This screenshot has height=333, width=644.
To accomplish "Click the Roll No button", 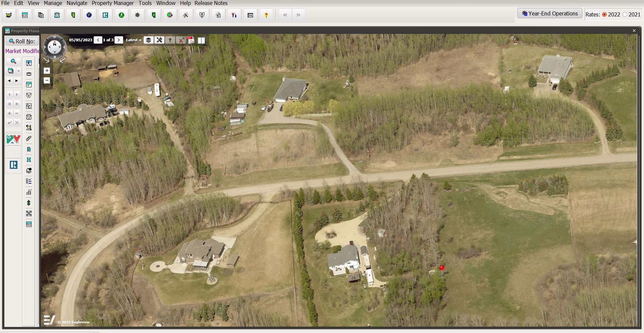I will click(21, 41).
